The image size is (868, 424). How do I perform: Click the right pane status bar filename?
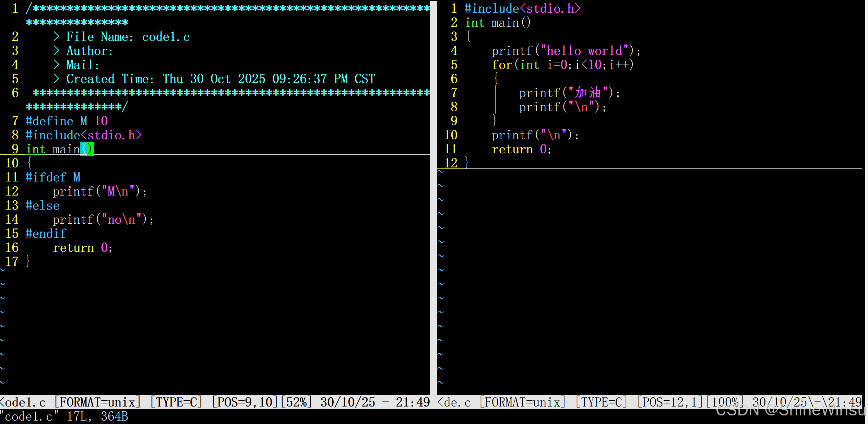pyautogui.click(x=454, y=402)
